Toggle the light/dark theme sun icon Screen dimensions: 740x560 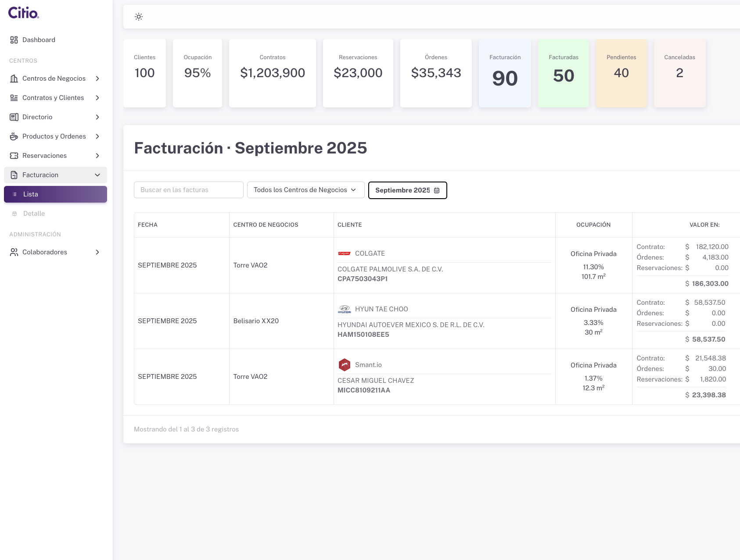click(139, 17)
